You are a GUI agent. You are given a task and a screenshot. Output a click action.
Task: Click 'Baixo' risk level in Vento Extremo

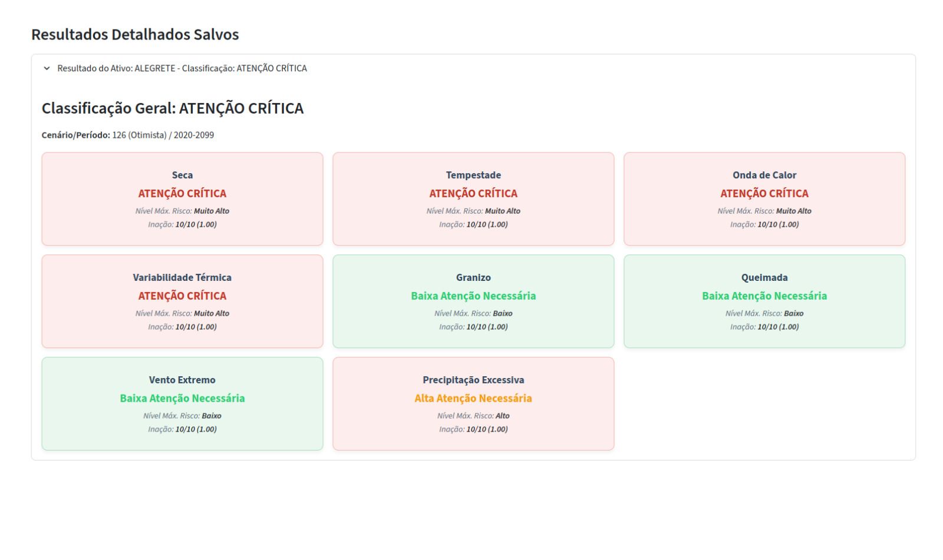point(212,416)
